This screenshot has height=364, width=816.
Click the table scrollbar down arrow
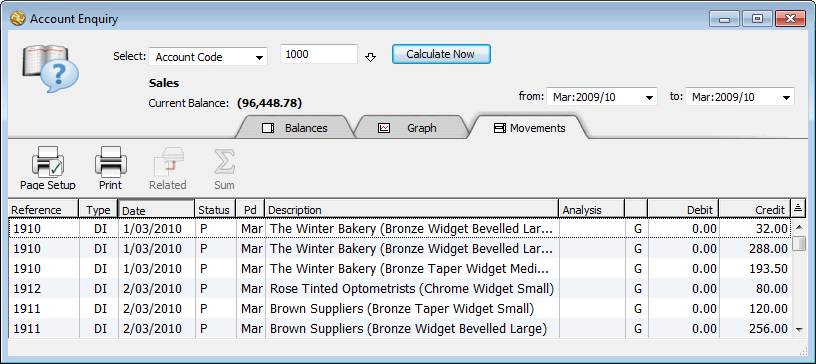(799, 330)
